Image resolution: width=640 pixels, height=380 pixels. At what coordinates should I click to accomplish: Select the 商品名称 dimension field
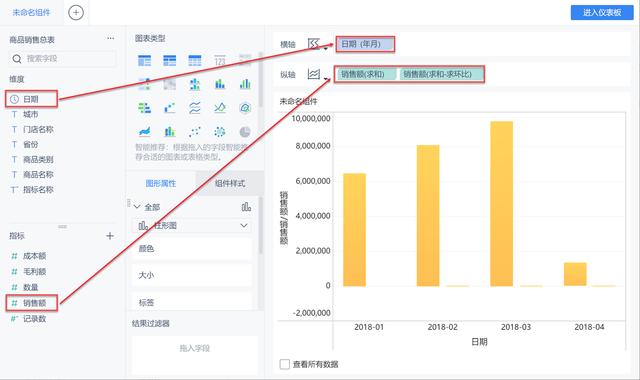38,175
